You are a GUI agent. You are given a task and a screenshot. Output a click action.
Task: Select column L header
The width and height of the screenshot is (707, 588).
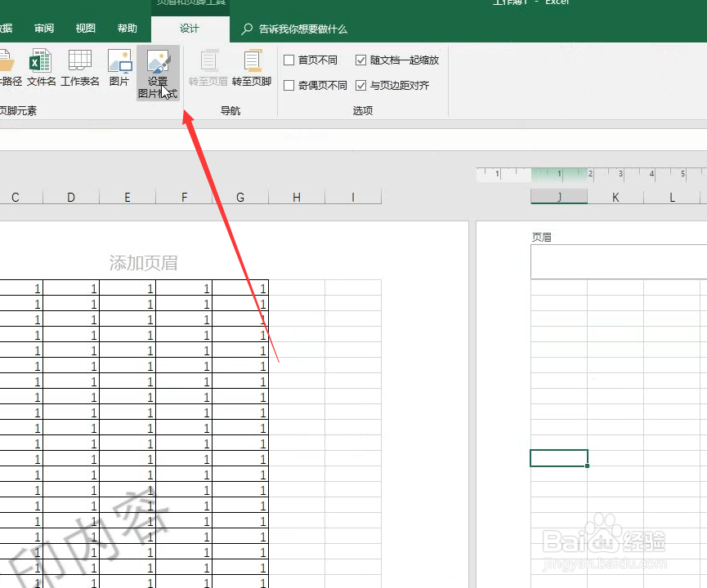click(672, 197)
